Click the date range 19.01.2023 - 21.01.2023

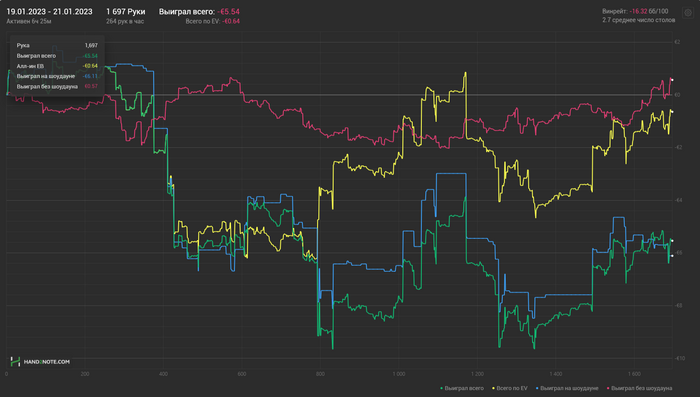pos(50,12)
